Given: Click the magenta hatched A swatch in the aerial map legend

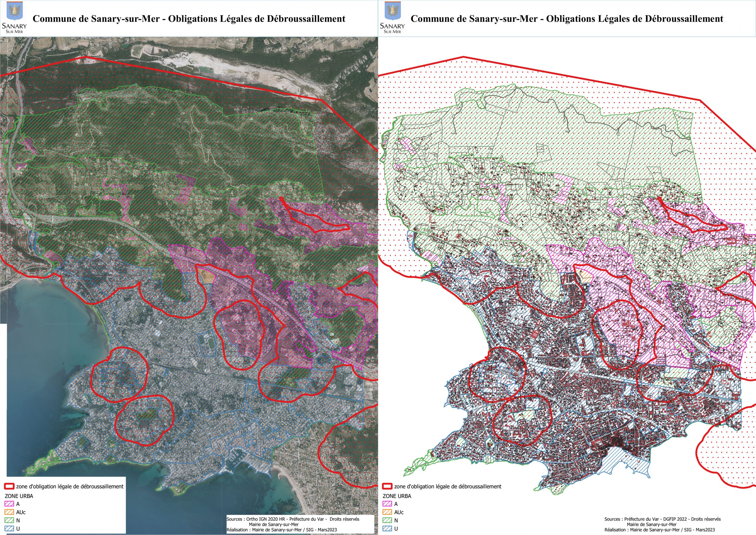Looking at the screenshot, I should [x=9, y=504].
